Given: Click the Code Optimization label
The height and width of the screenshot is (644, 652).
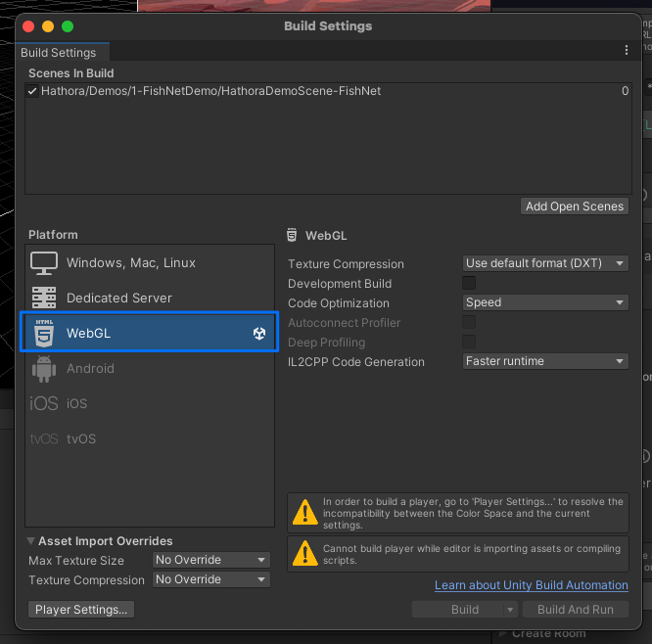Looking at the screenshot, I should pyautogui.click(x=339, y=303).
